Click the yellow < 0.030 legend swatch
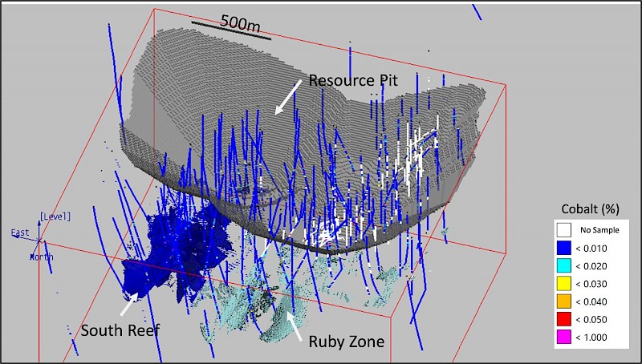Image resolution: width=642 pixels, height=364 pixels. [564, 284]
